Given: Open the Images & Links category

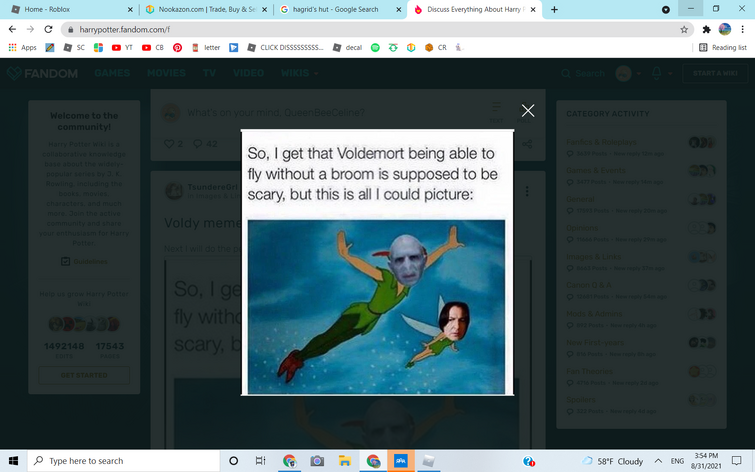Looking at the screenshot, I should click(594, 257).
